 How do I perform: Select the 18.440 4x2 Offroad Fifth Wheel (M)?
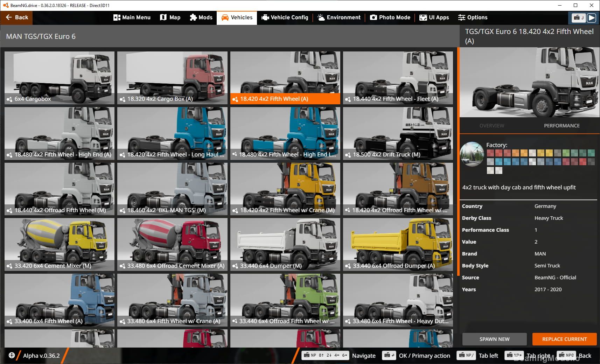pos(60,189)
